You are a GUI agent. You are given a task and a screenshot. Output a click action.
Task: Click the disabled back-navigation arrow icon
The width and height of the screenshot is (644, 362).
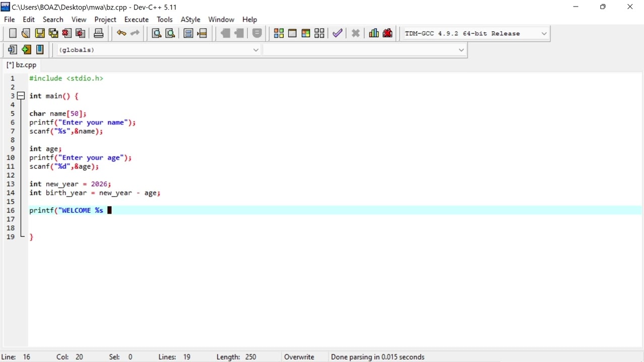coord(225,33)
